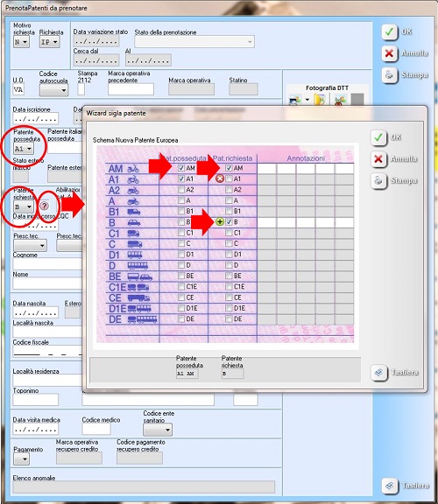Expand the Stato della prenotazione dropdown
The image size is (438, 504).
(x=194, y=42)
